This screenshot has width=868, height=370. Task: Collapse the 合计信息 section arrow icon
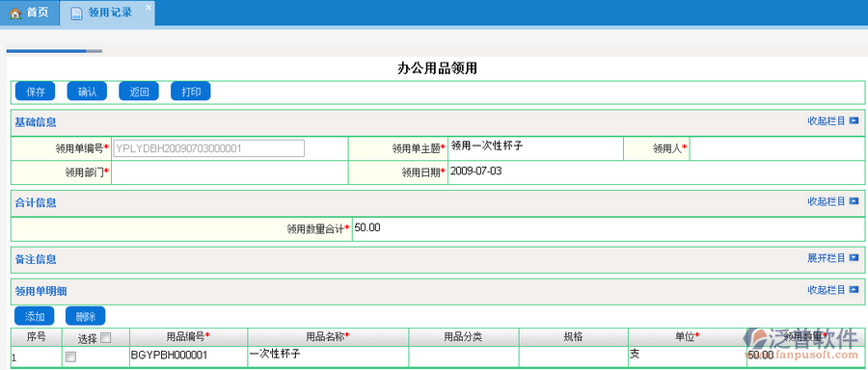point(854,201)
